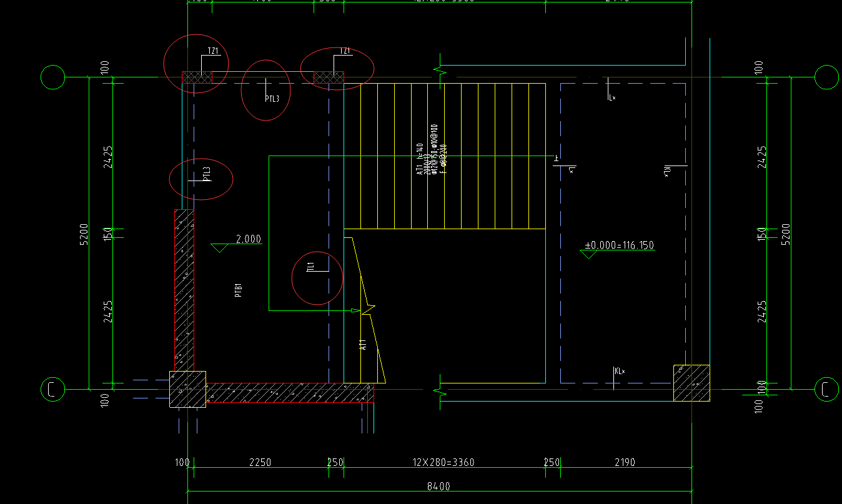Select the KL× label near bottom right beam
The height and width of the screenshot is (504, 842).
point(620,371)
